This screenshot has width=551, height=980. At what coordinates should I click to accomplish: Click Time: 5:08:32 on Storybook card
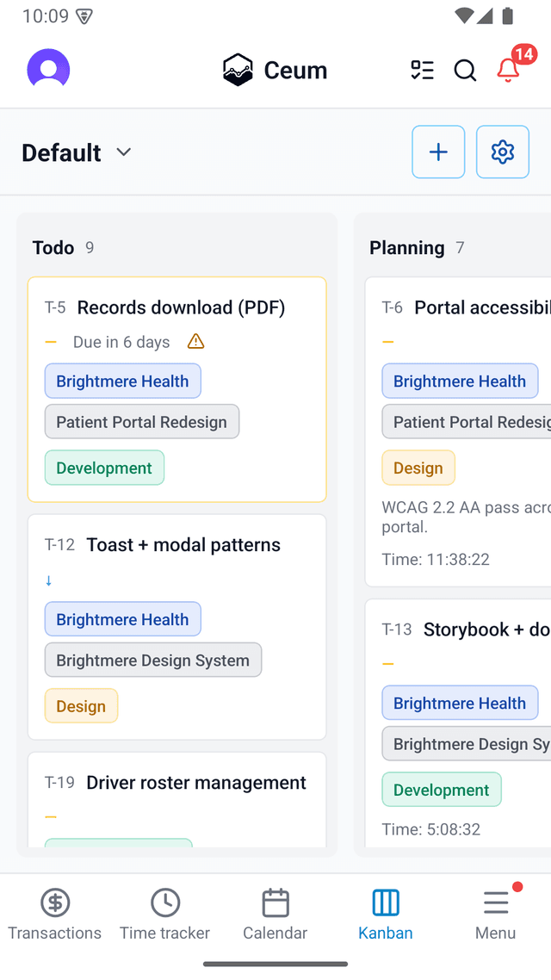point(431,828)
